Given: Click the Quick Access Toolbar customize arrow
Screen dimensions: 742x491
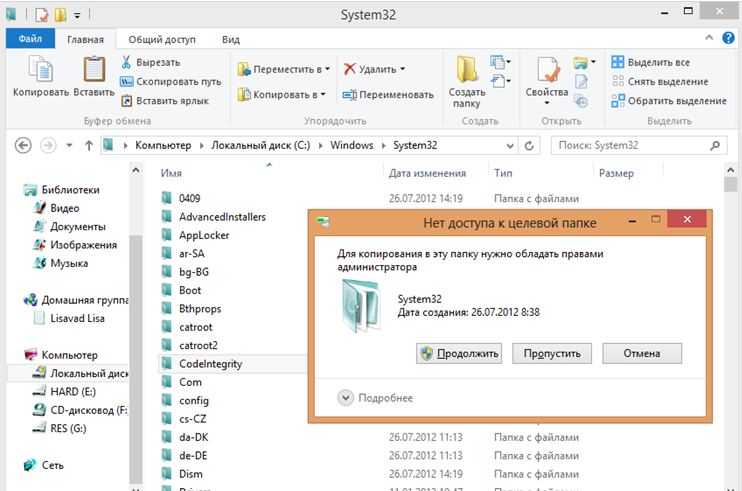Looking at the screenshot, I should coord(77,16).
